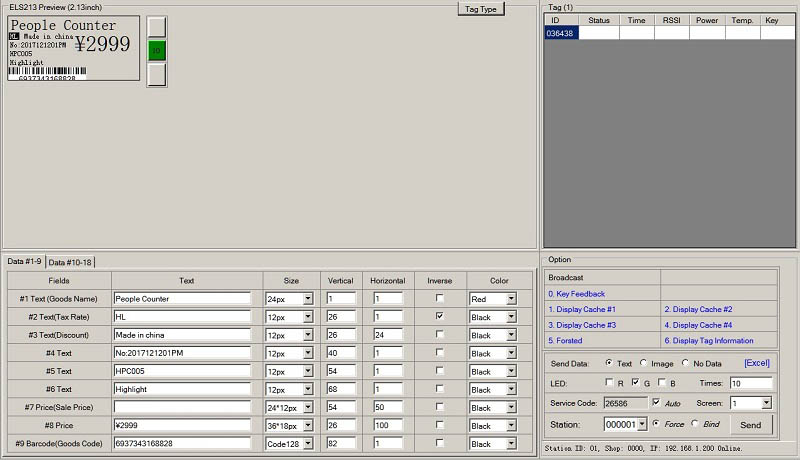This screenshot has width=800, height=460.
Task: Click the ¥2999 price text field
Action: coord(182,425)
